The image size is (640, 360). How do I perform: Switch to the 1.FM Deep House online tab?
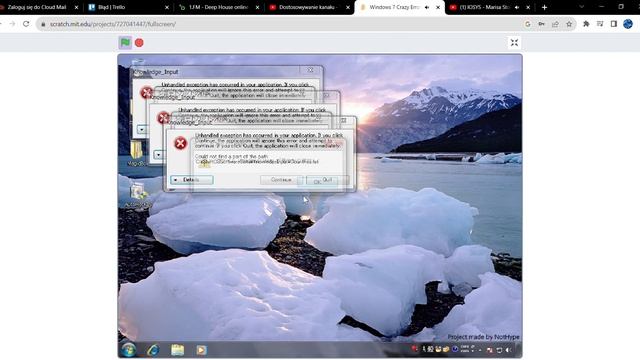pos(218,7)
